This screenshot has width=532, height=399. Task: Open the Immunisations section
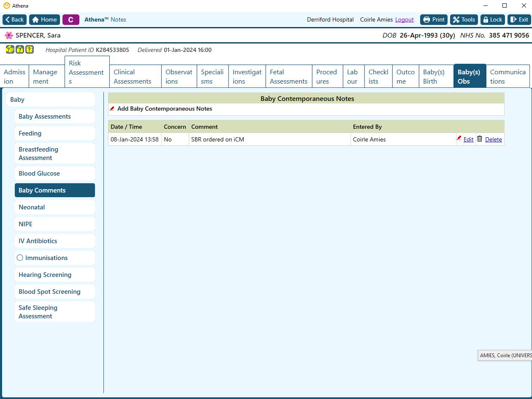point(55,258)
